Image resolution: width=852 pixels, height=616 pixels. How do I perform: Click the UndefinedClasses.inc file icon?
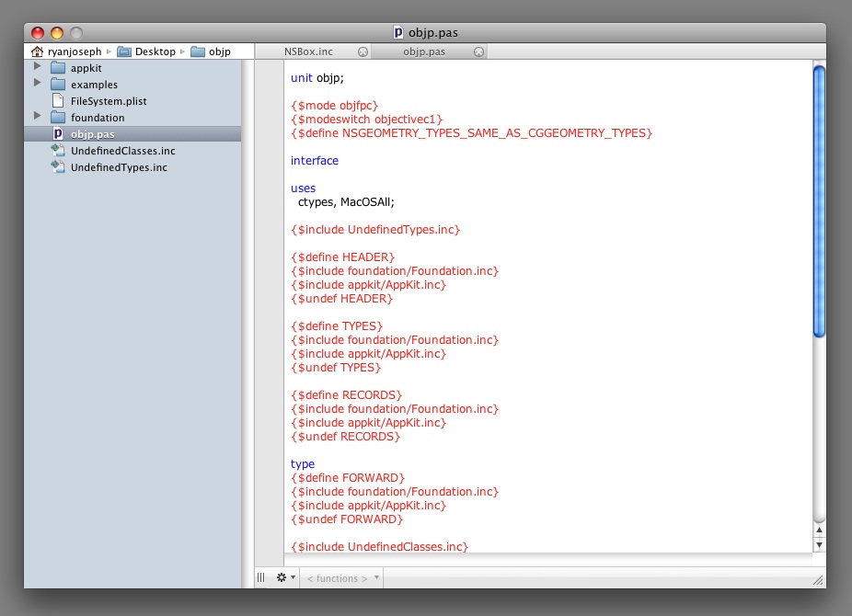tap(58, 151)
